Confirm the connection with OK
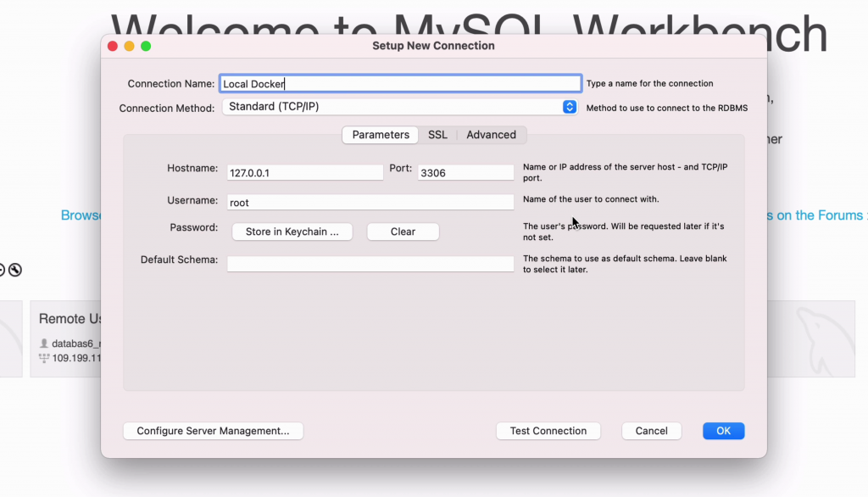The width and height of the screenshot is (868, 497). pyautogui.click(x=723, y=431)
